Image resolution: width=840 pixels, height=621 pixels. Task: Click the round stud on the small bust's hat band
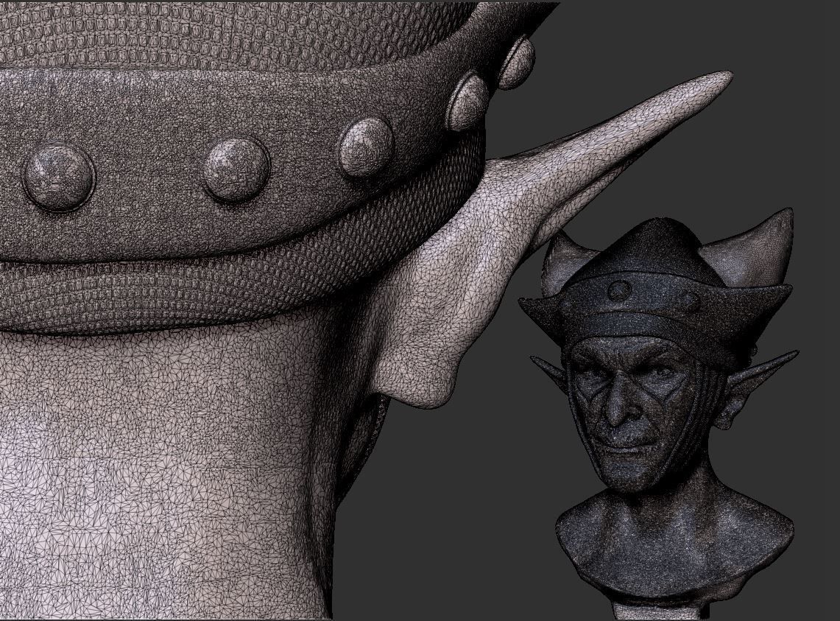coord(621,291)
